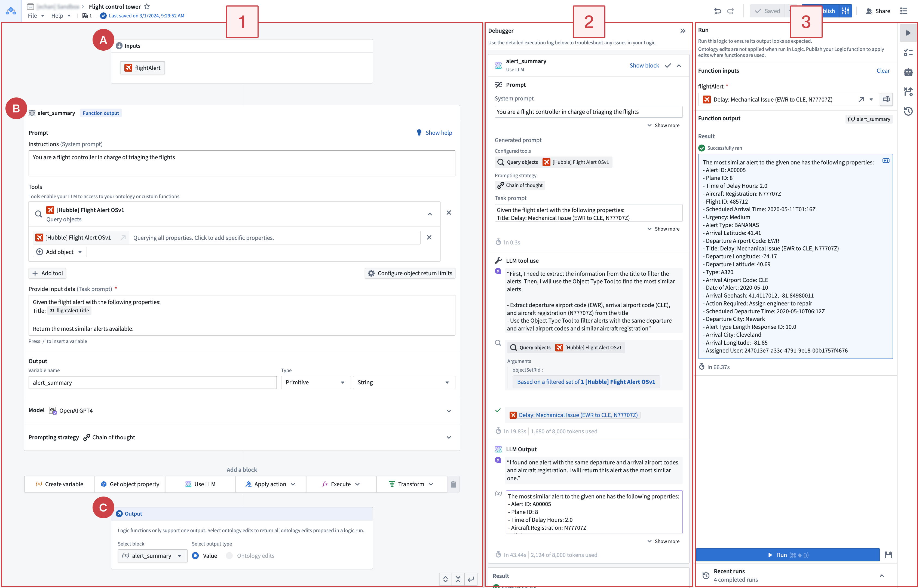Viewport: 919px width, 588px height.
Task: Open version history icon in right sidebar
Action: click(908, 111)
